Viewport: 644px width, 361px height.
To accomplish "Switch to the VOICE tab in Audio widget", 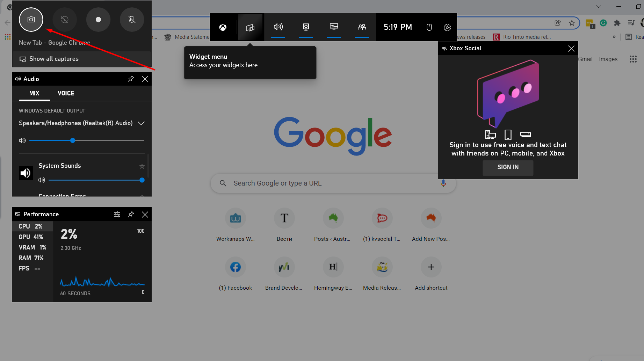I will (x=66, y=93).
